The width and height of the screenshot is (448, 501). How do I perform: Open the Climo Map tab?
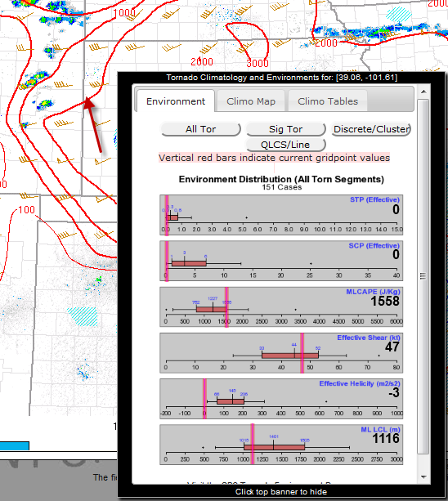(x=251, y=101)
